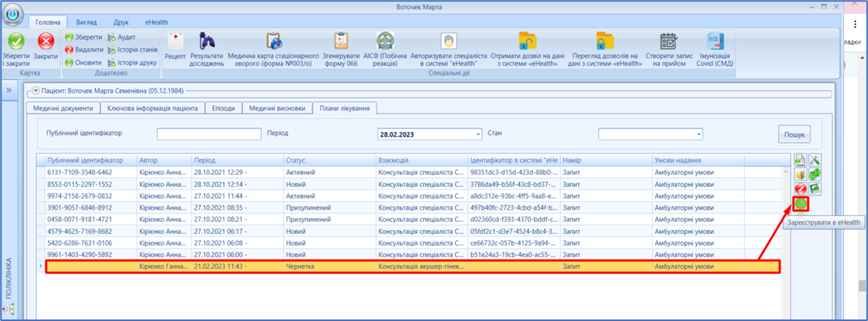Click Створити запис на прийом icon
The width and height of the screenshot is (868, 321).
pos(669,41)
